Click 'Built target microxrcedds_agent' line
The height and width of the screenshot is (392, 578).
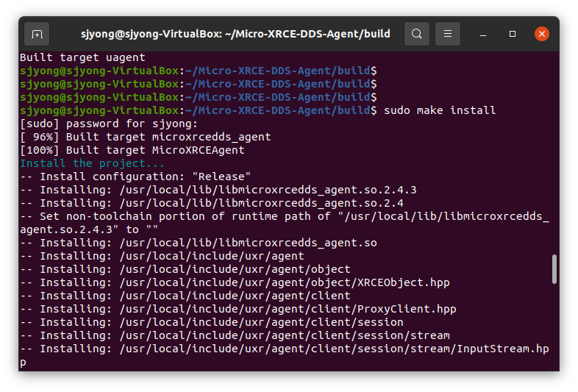(146, 137)
